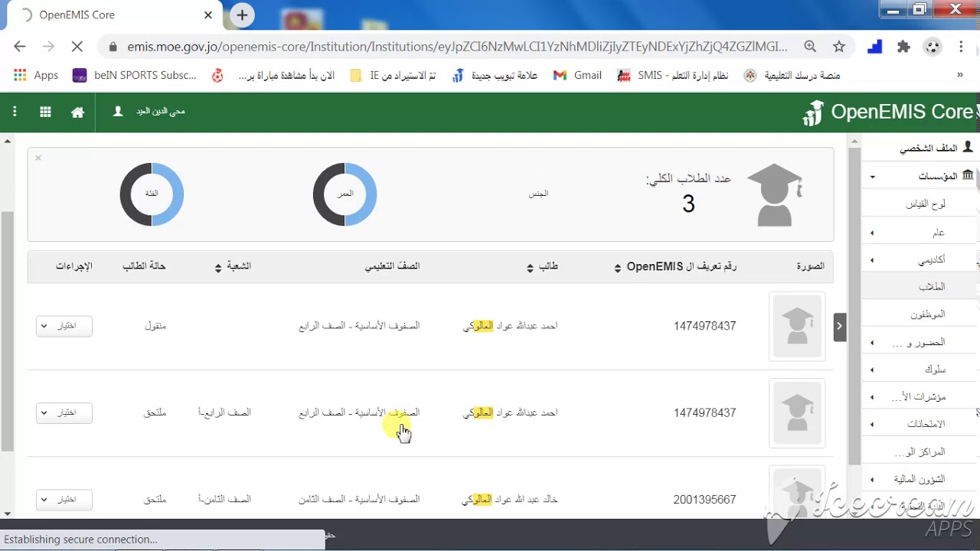Close the OpenEMIS Core tab
Screen dimensions: 980x551
point(208,15)
